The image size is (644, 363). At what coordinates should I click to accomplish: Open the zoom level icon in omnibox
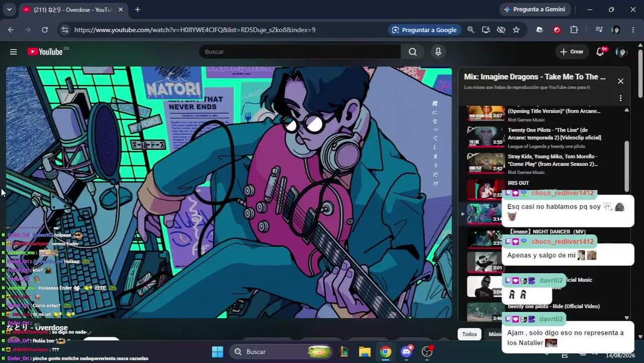(x=471, y=30)
